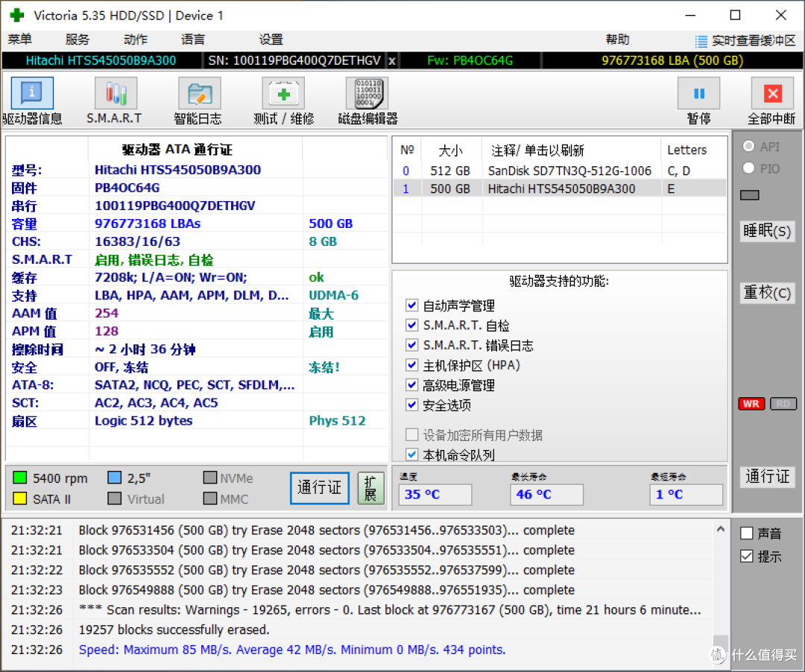
Task: Toggle 高级电源管理 checkbox
Action: click(411, 384)
